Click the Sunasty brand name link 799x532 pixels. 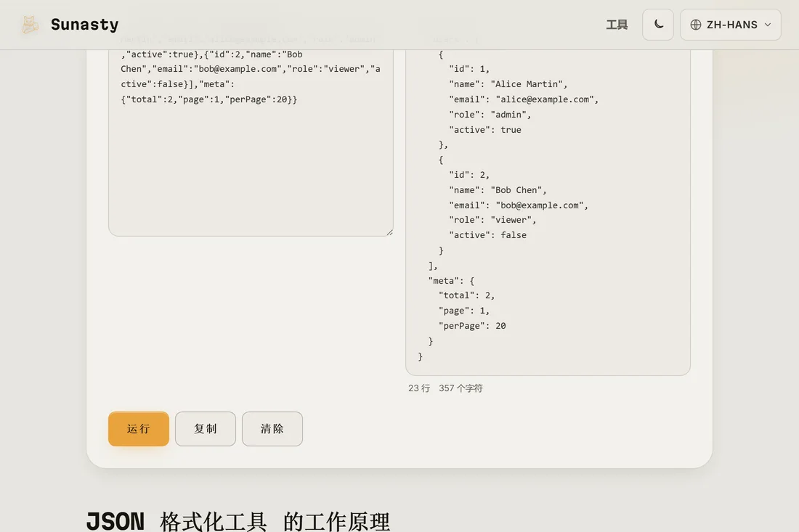pos(84,25)
